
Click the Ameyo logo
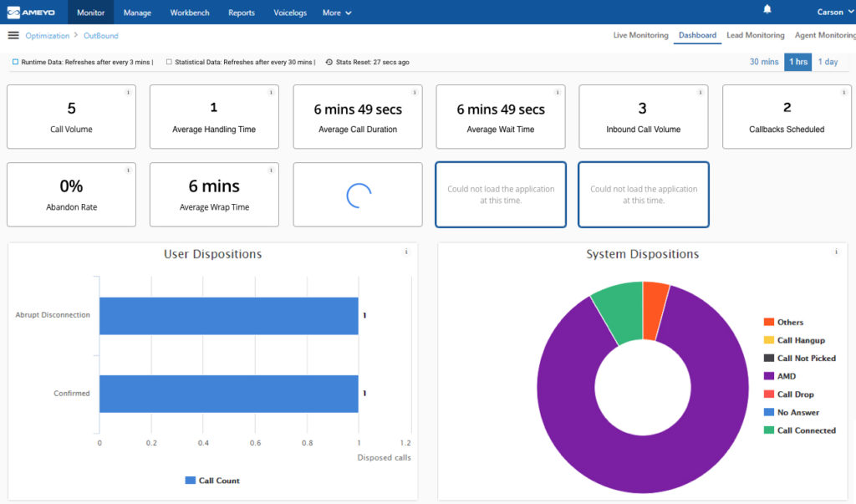[x=31, y=12]
